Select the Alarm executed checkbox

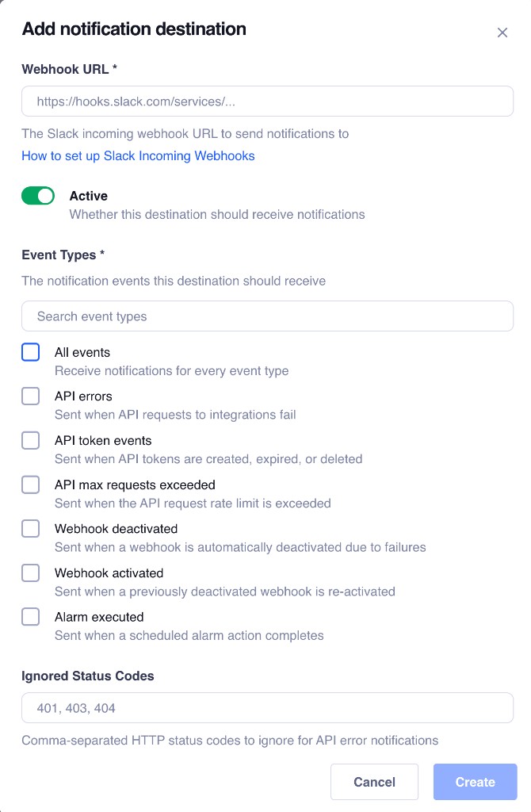(x=30, y=616)
